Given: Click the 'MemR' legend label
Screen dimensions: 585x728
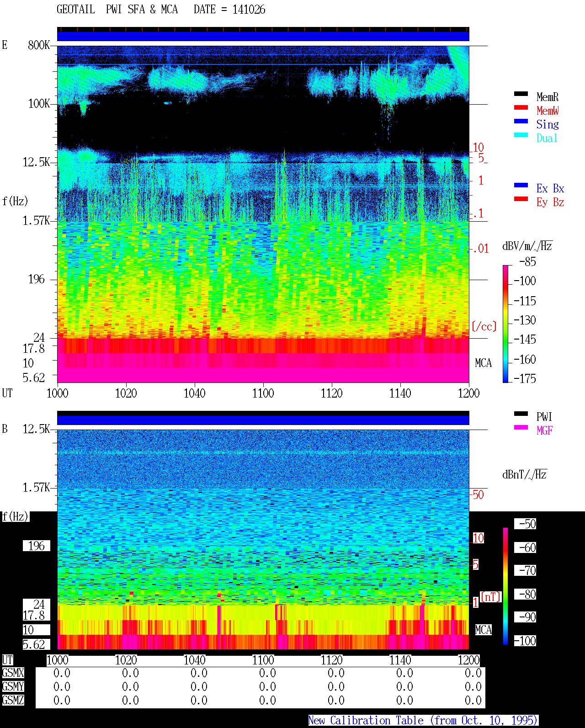Looking at the screenshot, I should point(548,97).
